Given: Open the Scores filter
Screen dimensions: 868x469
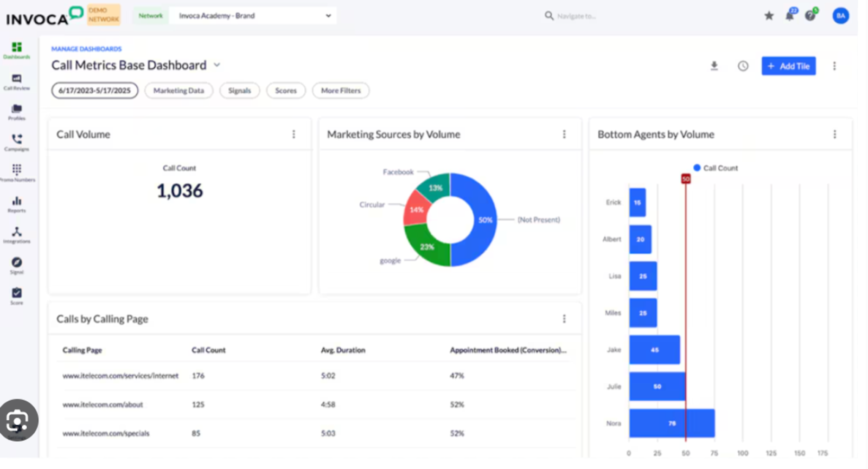Looking at the screenshot, I should 286,91.
